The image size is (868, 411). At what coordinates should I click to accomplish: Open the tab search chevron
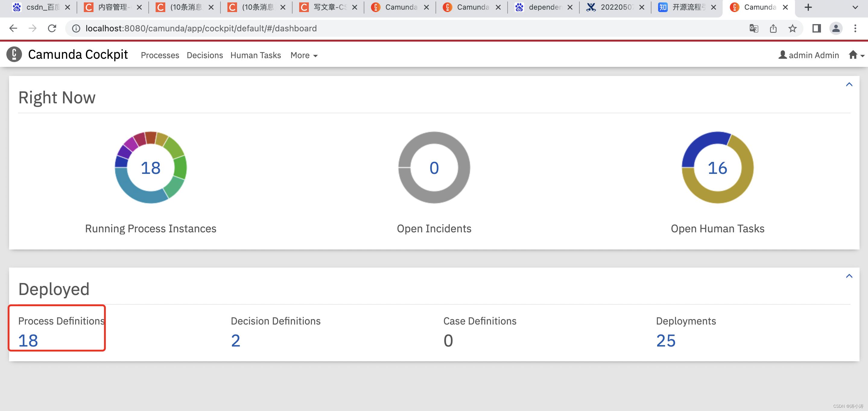855,8
